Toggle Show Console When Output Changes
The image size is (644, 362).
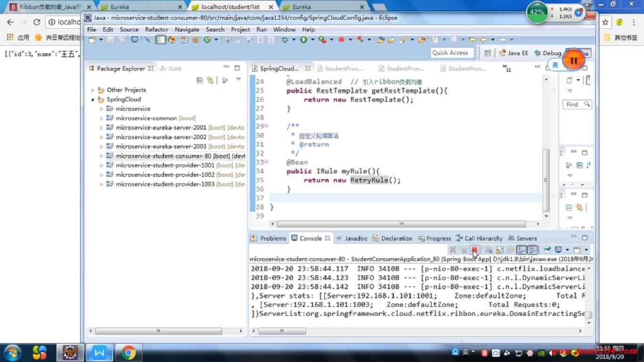point(521,250)
